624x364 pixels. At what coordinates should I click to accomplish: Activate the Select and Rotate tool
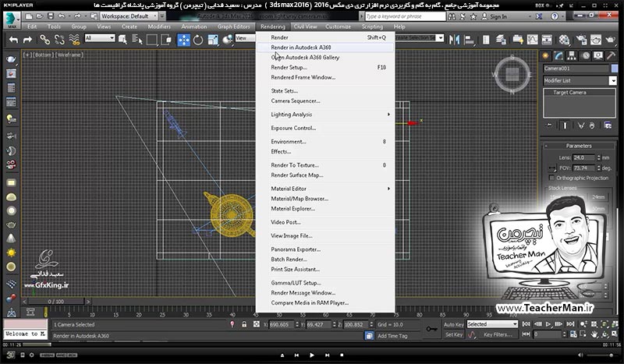[x=198, y=40]
